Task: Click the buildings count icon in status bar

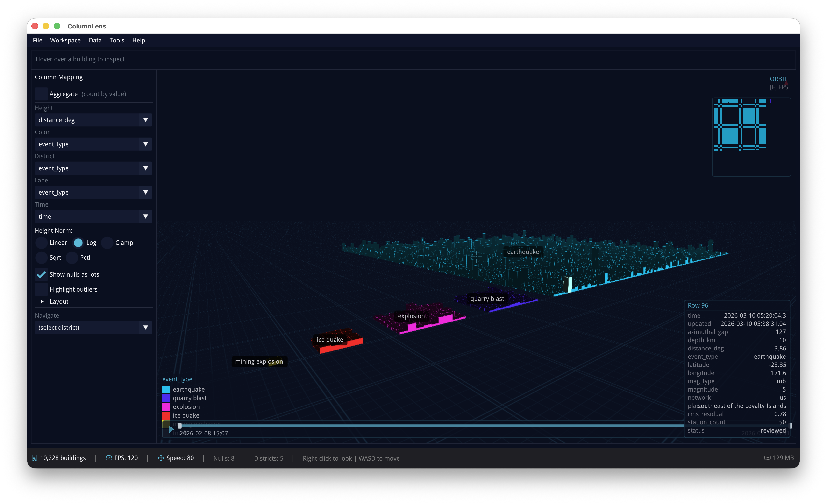Action: tap(35, 458)
